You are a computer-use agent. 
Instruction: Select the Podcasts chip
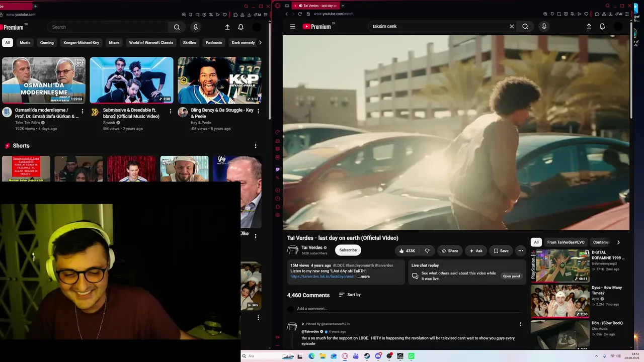[x=214, y=43]
